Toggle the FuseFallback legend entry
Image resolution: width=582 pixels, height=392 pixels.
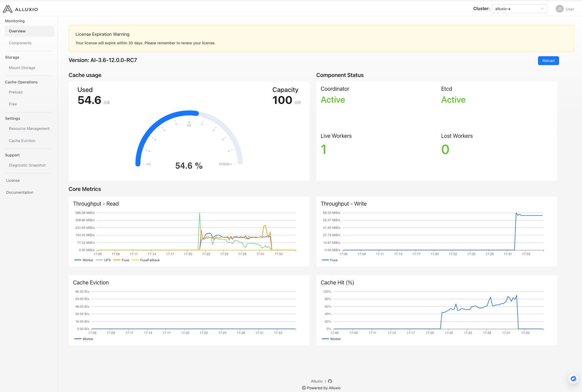(146, 260)
